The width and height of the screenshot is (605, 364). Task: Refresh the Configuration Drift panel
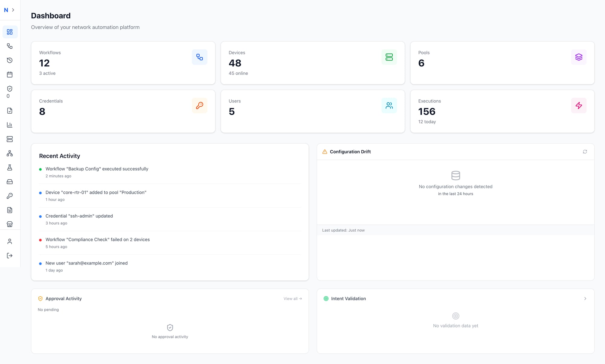[585, 151]
